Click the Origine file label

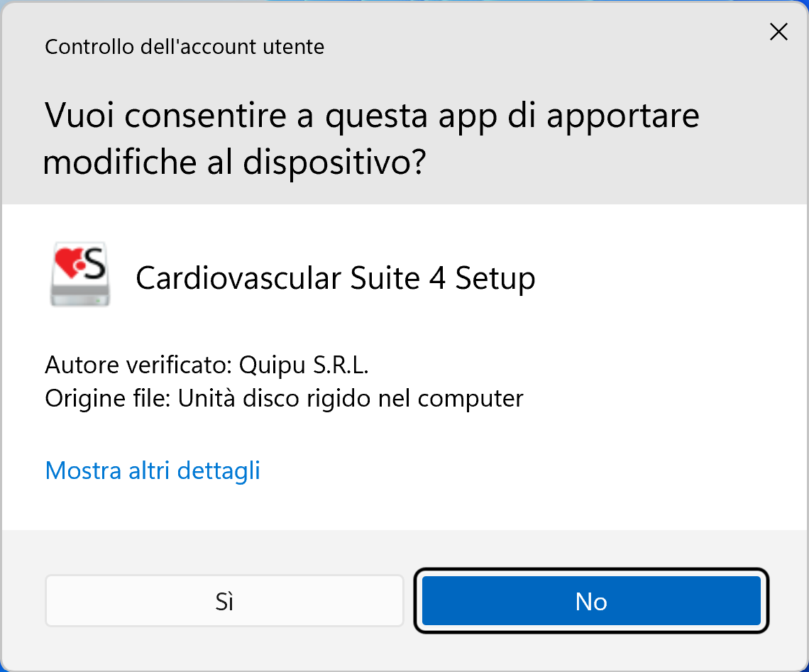(108, 398)
